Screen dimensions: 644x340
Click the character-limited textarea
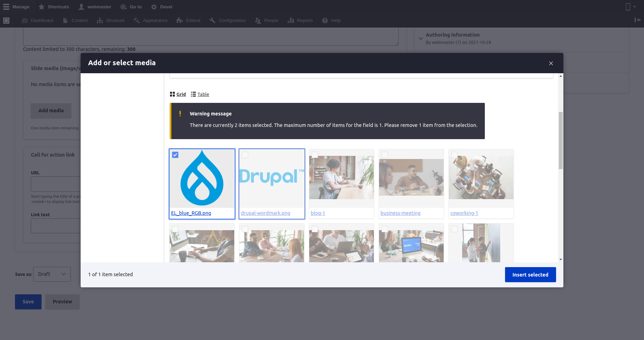click(x=211, y=36)
